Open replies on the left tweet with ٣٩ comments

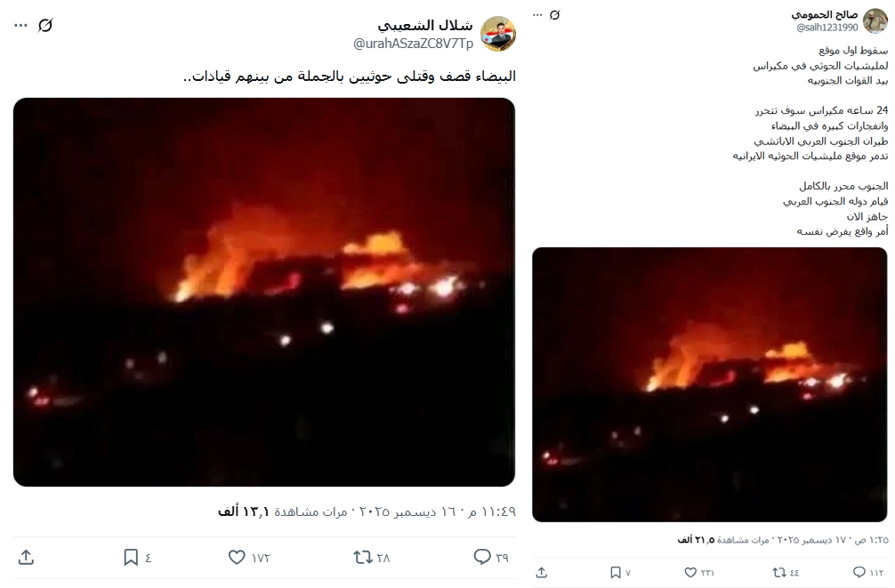point(482,557)
